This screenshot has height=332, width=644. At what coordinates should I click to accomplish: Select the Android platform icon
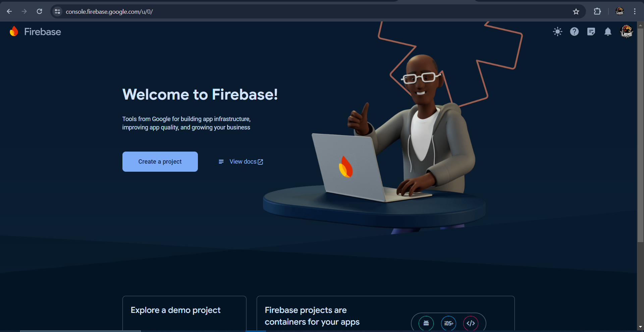(x=426, y=323)
